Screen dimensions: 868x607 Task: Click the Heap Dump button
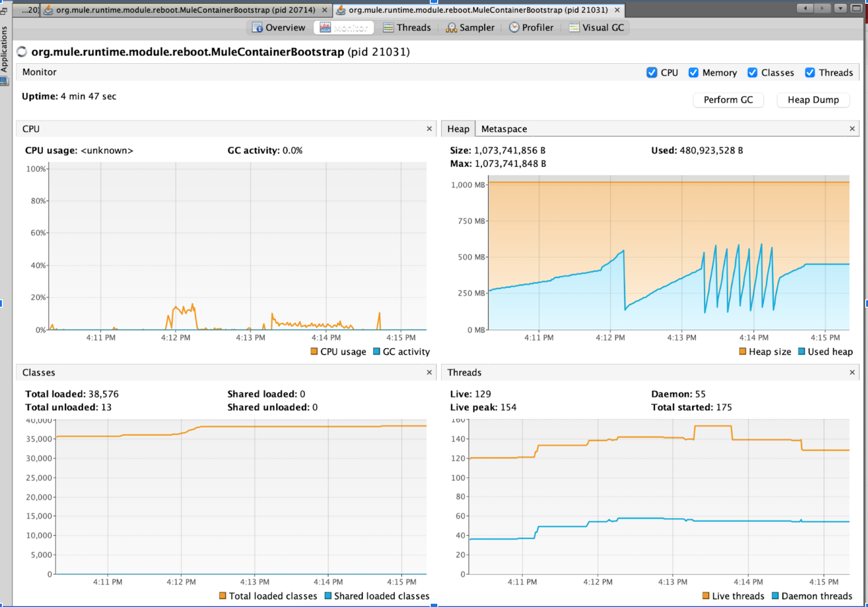click(x=813, y=100)
